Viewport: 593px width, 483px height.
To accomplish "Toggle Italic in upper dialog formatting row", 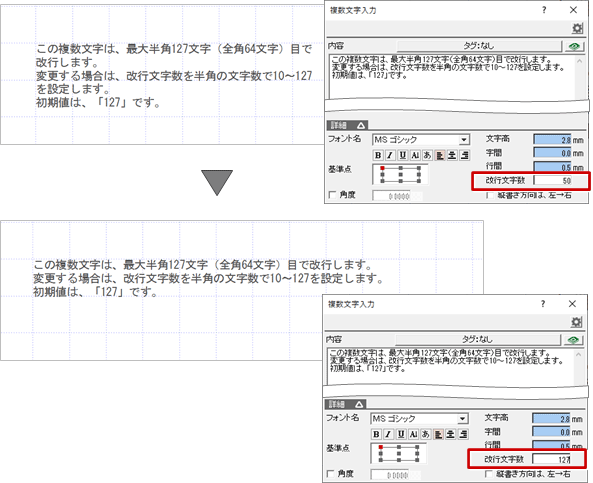I will [x=390, y=155].
